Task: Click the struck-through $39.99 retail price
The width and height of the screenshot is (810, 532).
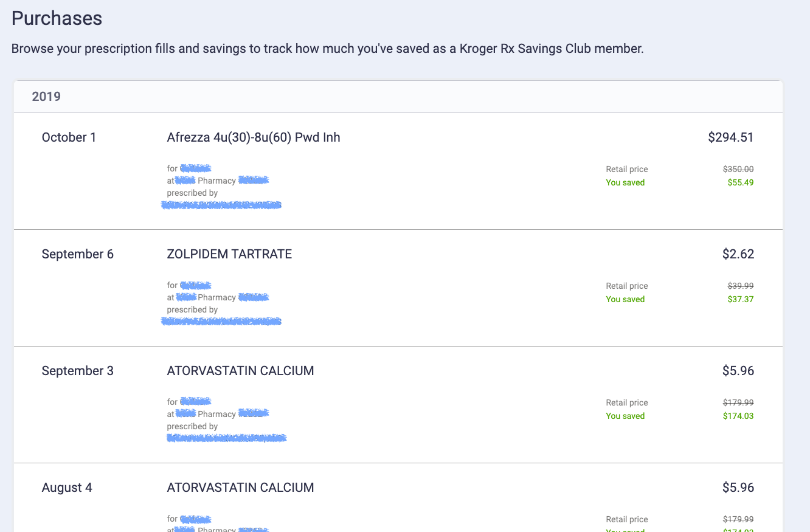Action: (x=740, y=286)
